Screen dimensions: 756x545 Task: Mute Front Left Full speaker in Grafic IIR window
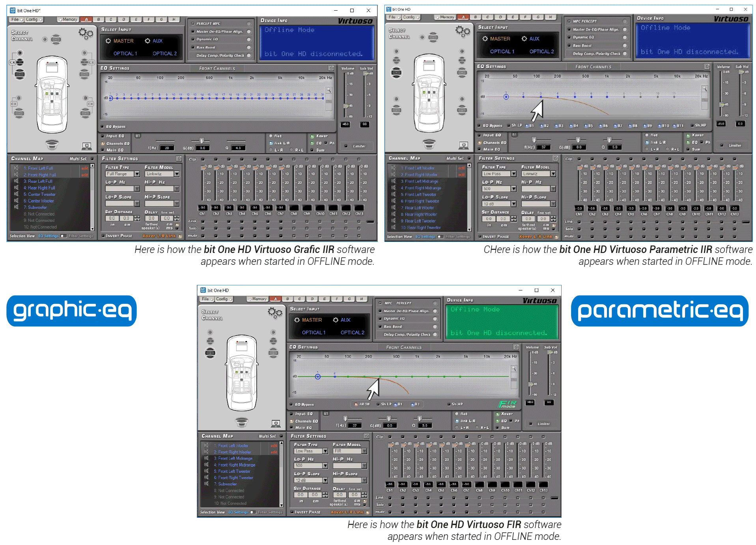pyautogui.click(x=16, y=168)
